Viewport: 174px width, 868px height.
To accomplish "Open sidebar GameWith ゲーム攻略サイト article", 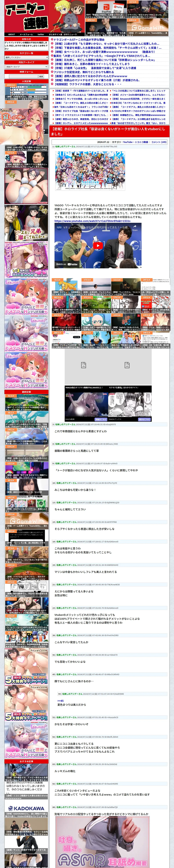I will point(26,521).
